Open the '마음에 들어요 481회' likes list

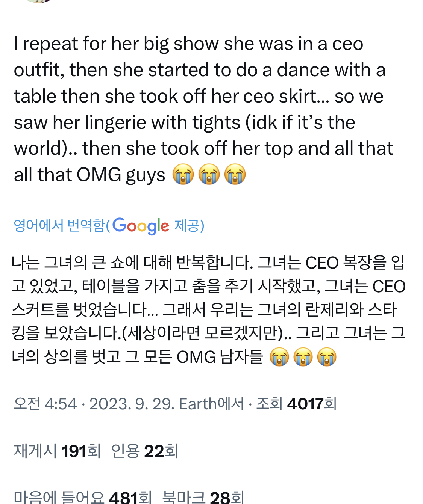[x=83, y=497]
